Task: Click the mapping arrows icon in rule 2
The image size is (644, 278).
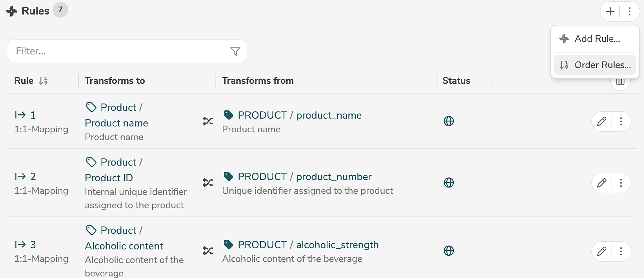Action: pyautogui.click(x=208, y=183)
